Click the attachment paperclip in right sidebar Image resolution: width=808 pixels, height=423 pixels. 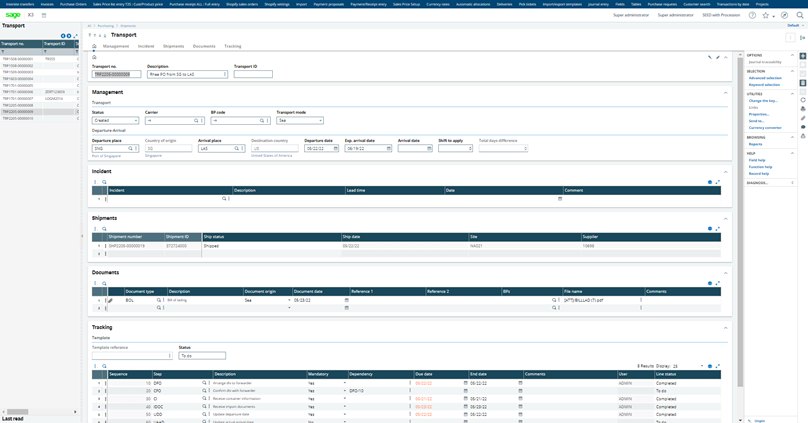pyautogui.click(x=803, y=118)
